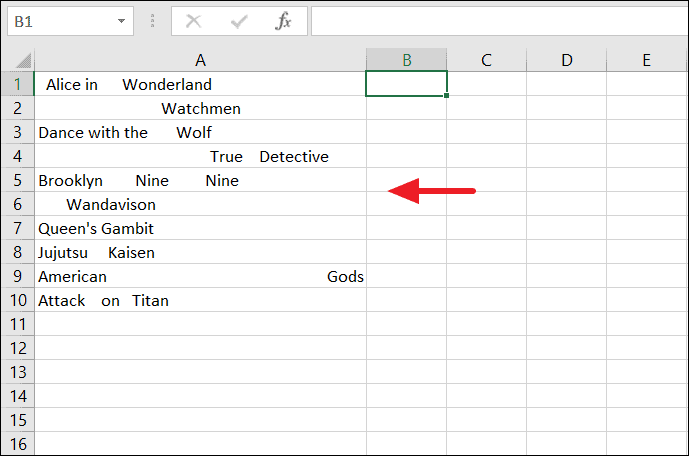
Task: Select row 3 header
Action: point(18,132)
